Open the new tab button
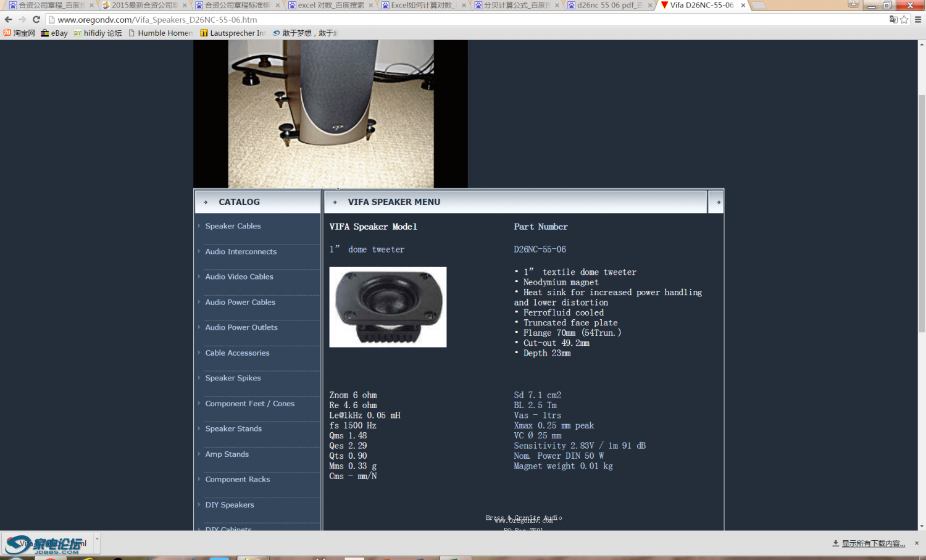This screenshot has height=560, width=926. [x=759, y=5]
